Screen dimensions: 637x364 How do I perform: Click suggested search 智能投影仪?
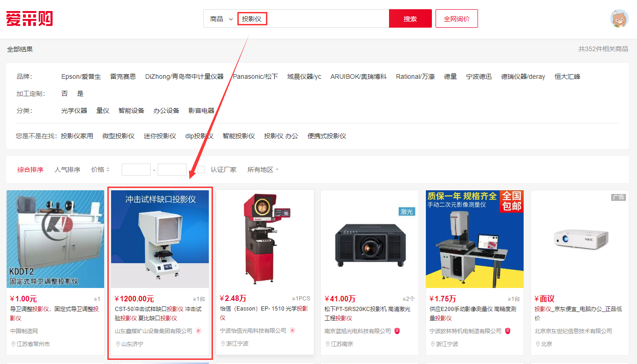click(x=239, y=136)
